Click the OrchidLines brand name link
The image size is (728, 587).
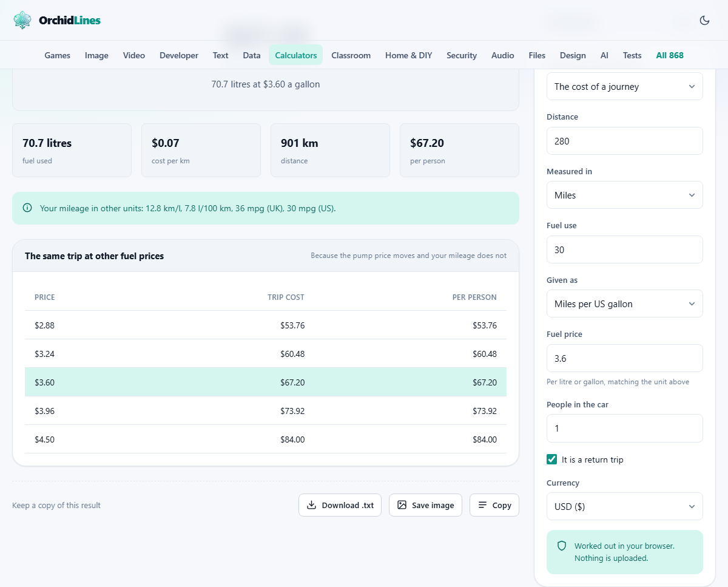[70, 20]
